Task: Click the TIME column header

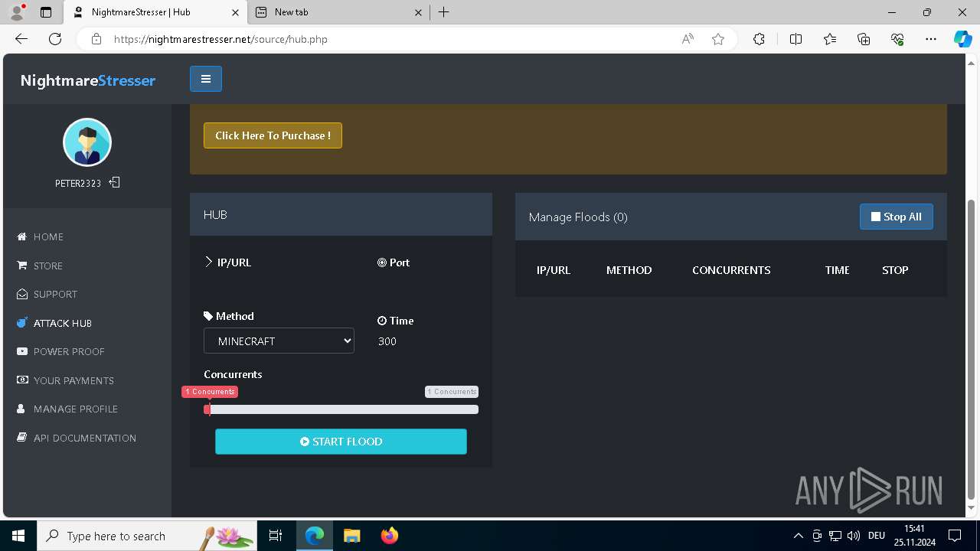Action: [x=838, y=270]
